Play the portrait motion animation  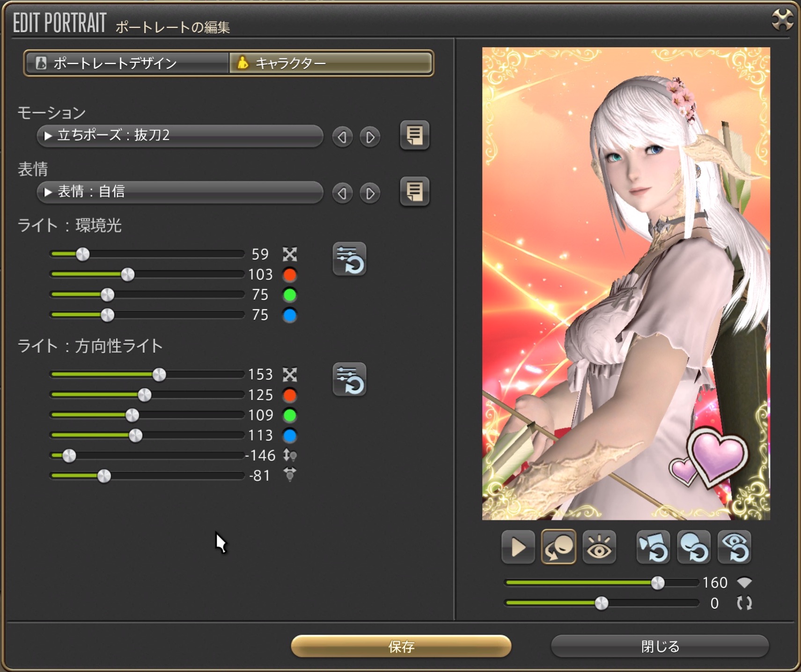click(518, 547)
